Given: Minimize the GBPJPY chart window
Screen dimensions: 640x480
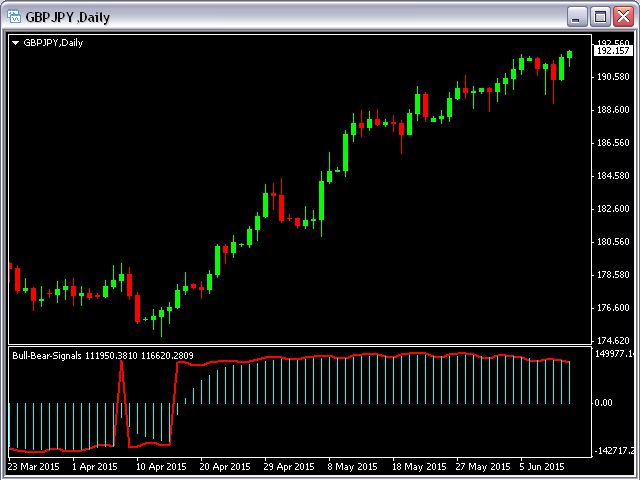Looking at the screenshot, I should (576, 17).
